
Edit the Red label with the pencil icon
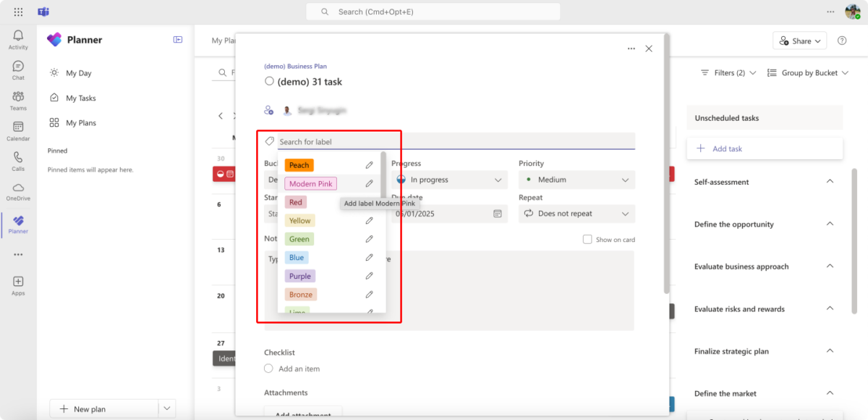(369, 201)
